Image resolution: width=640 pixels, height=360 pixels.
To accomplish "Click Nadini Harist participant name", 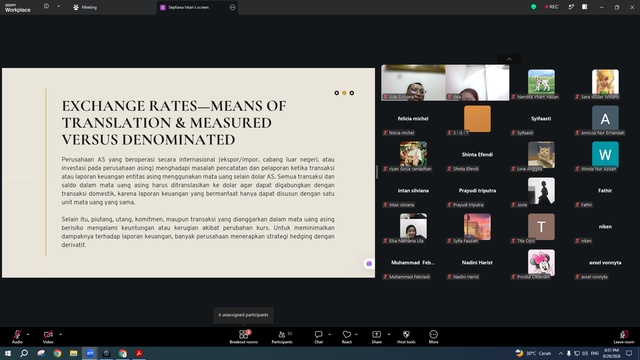I will pyautogui.click(x=477, y=262).
